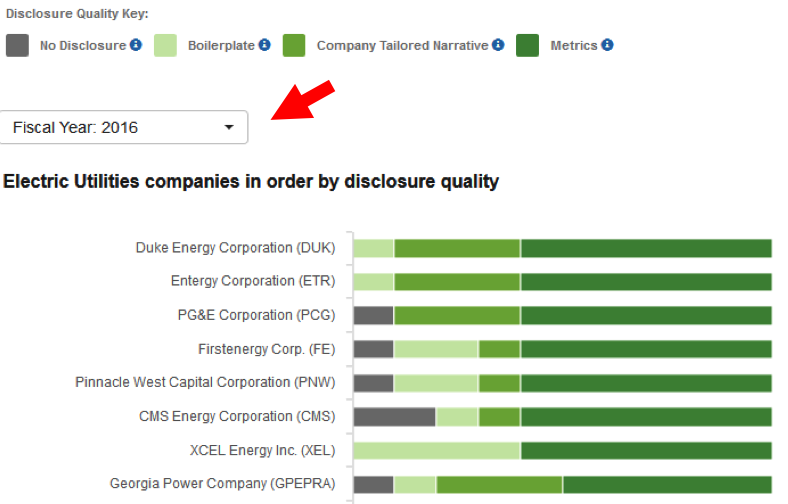This screenshot has height=504, width=788.
Task: Click Pinnacle West Capital Corporation (PNW) label
Action: (x=205, y=382)
